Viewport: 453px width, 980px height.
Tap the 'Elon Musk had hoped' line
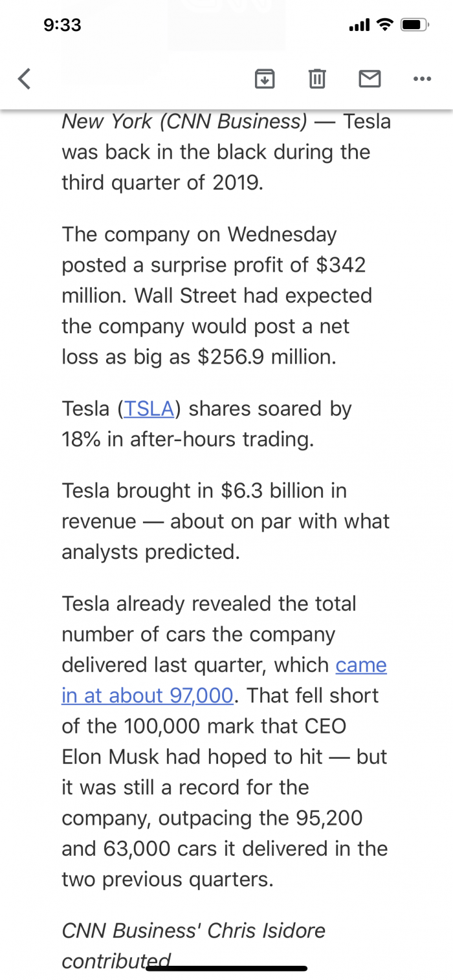click(224, 757)
